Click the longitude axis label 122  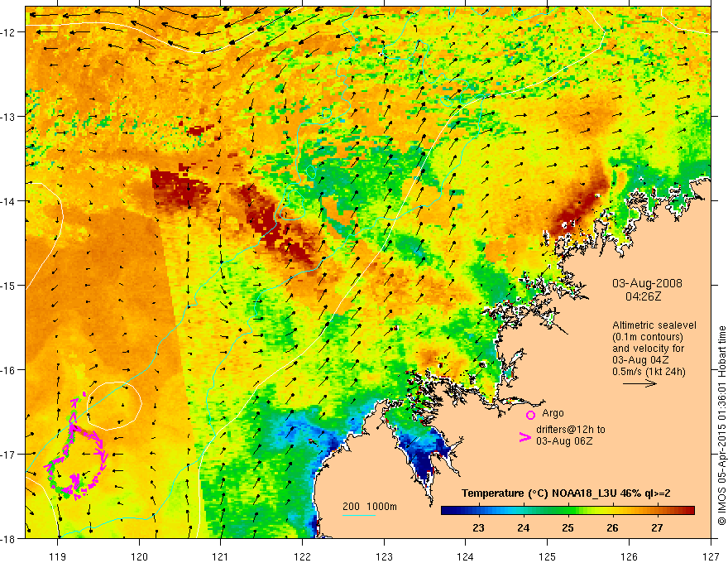302,556
